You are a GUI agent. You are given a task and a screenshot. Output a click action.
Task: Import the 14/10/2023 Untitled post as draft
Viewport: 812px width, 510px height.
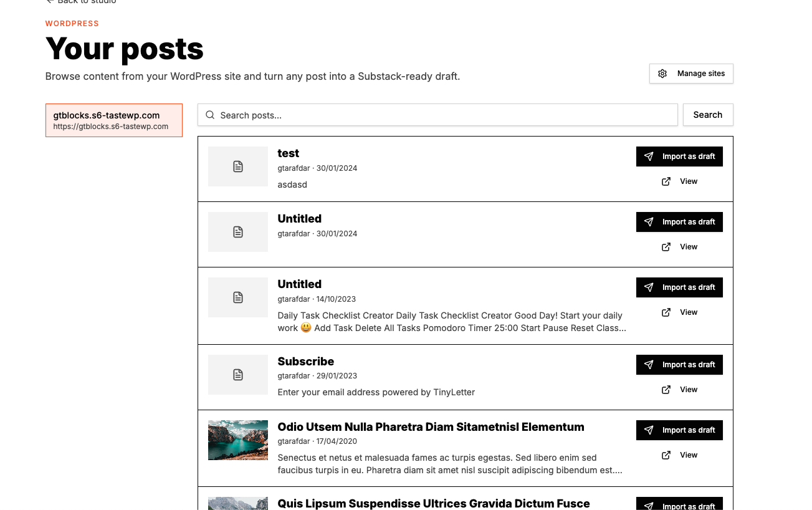tap(679, 287)
